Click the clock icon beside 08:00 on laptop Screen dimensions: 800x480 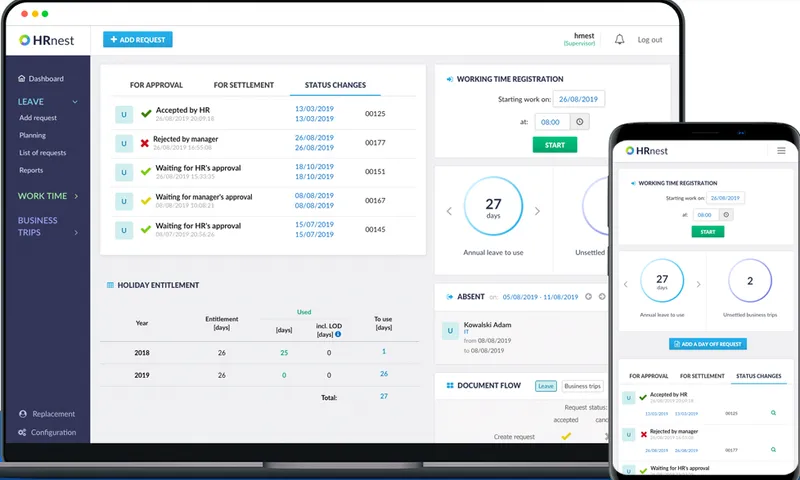tap(580, 122)
